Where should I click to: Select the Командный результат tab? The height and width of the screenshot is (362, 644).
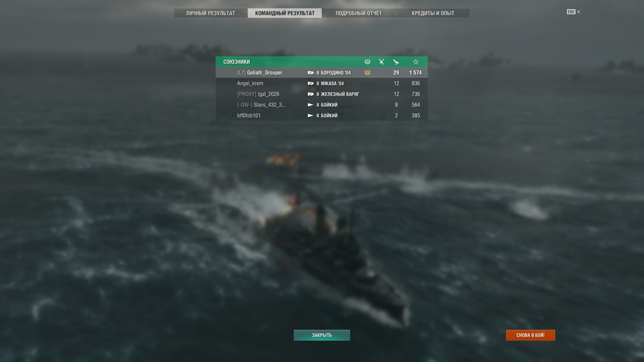click(285, 13)
